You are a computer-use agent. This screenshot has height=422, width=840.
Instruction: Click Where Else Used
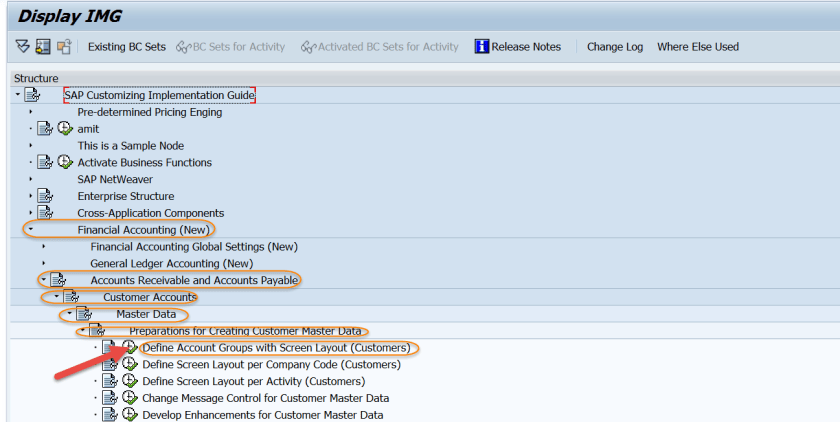point(698,47)
